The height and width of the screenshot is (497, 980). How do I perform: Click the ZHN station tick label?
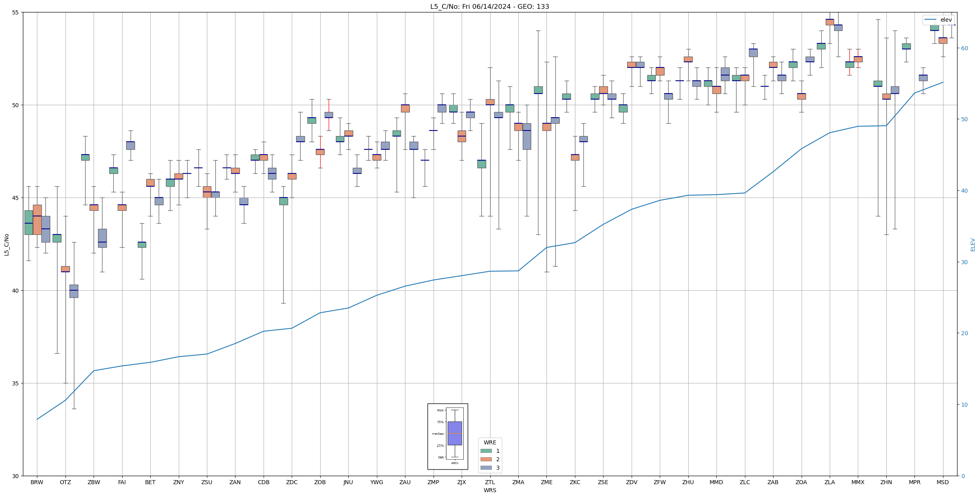(x=886, y=482)
